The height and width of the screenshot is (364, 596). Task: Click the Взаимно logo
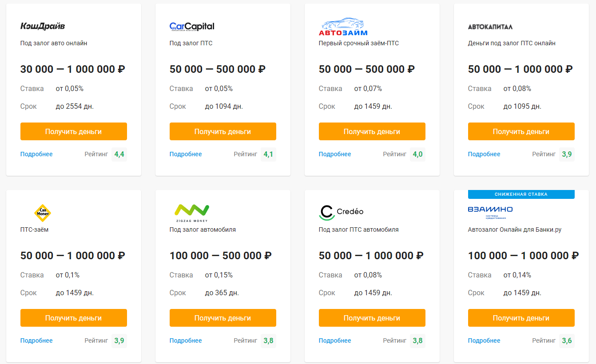point(490,212)
